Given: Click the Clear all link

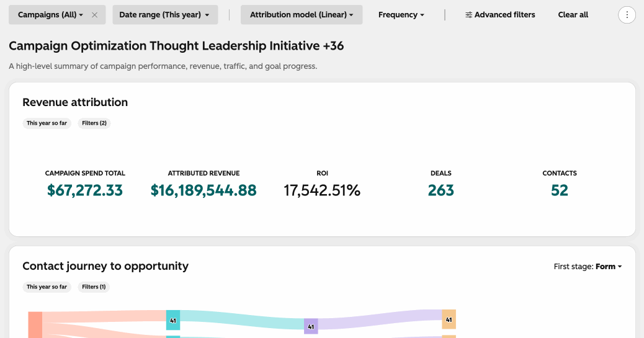Looking at the screenshot, I should 573,15.
